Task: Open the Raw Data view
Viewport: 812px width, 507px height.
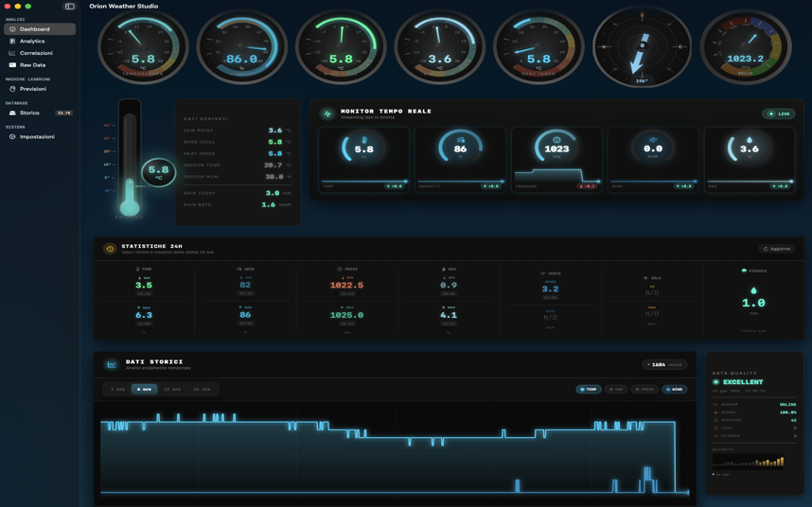Action: pyautogui.click(x=40, y=64)
